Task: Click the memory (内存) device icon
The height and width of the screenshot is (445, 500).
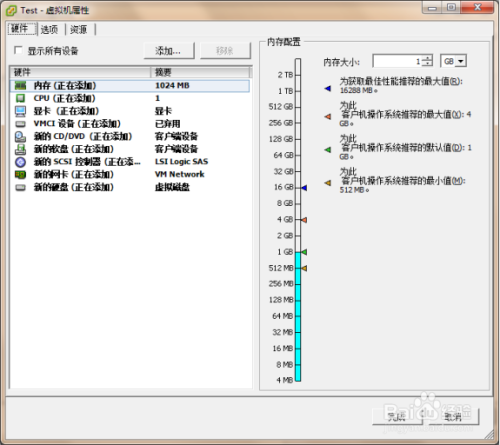Action: 20,86
